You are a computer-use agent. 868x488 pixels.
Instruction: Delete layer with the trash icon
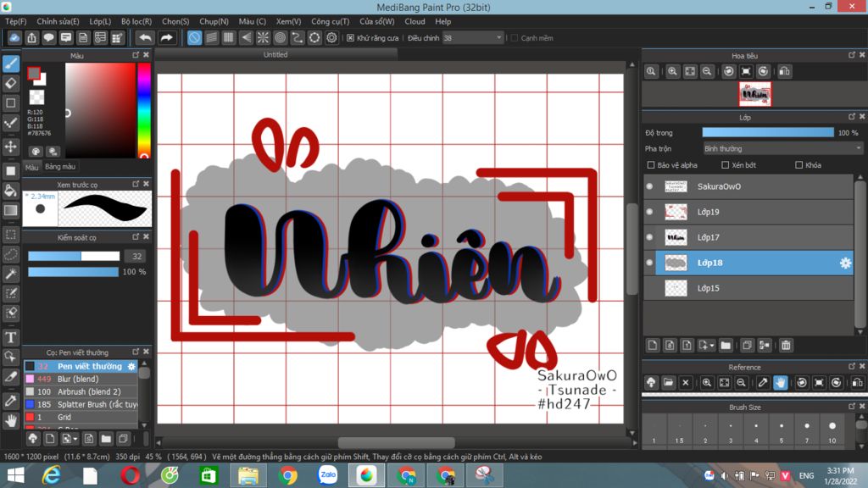pyautogui.click(x=786, y=346)
